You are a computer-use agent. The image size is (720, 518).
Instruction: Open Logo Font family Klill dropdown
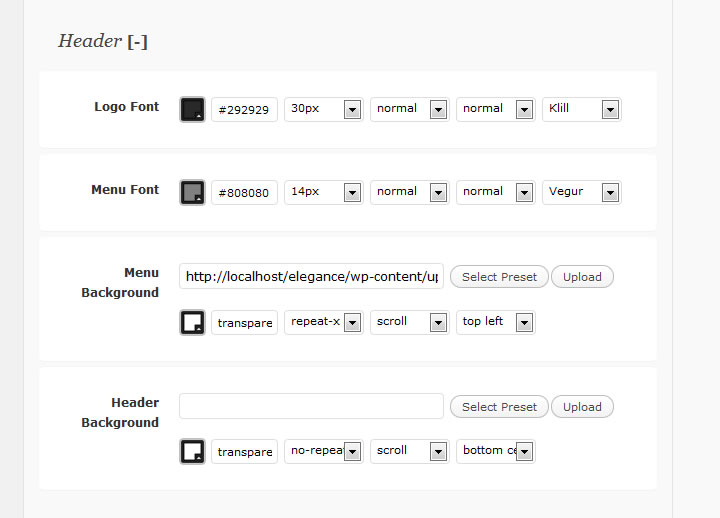[581, 109]
